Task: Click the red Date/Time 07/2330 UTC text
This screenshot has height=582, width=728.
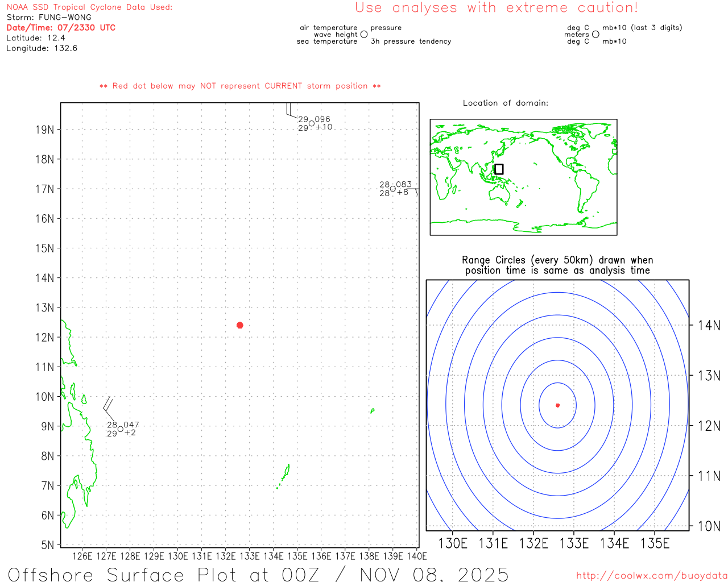Action: [x=61, y=27]
